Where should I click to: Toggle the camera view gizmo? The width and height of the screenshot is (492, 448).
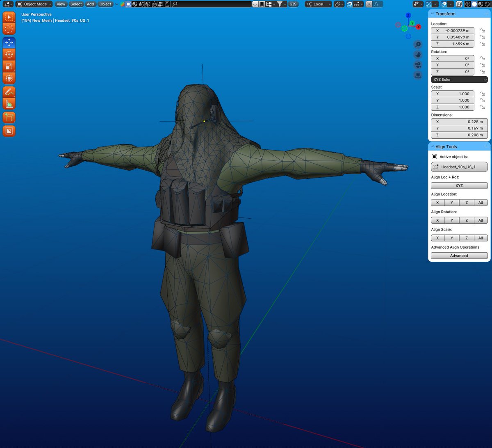pyautogui.click(x=418, y=65)
